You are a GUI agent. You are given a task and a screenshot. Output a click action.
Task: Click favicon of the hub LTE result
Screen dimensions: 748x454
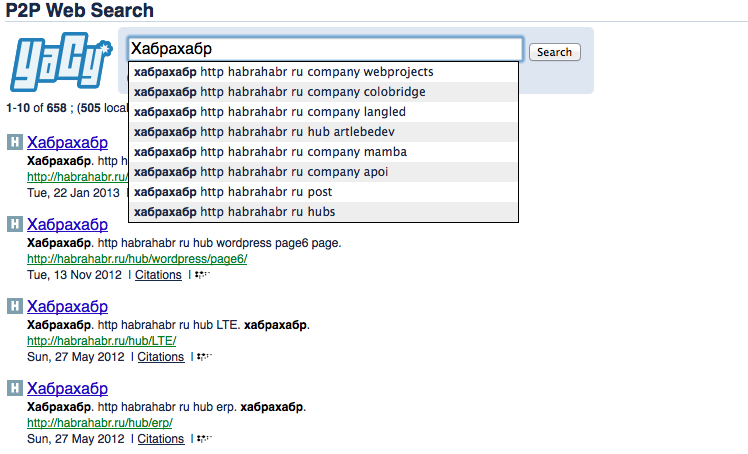[x=15, y=306]
